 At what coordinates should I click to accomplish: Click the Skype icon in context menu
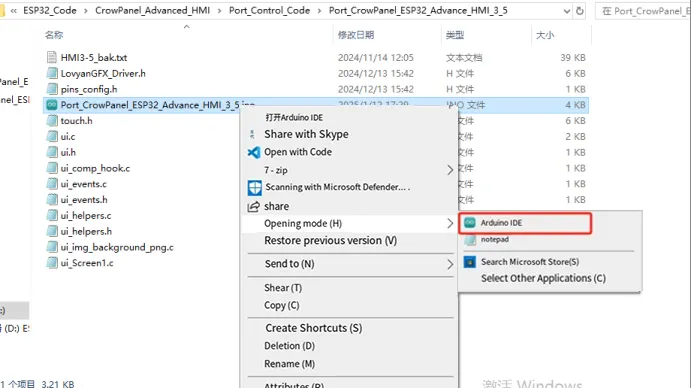252,134
